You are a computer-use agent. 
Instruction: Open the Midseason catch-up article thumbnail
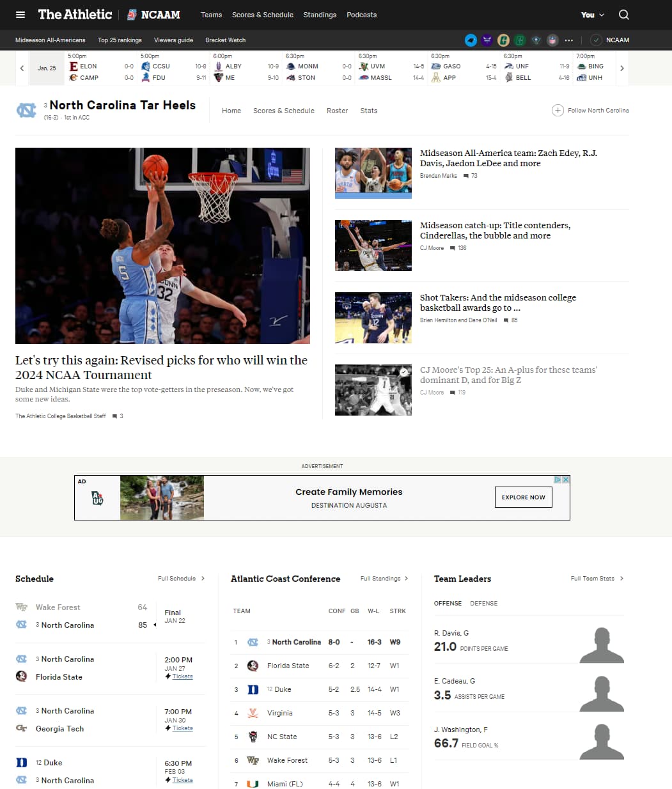tap(373, 246)
